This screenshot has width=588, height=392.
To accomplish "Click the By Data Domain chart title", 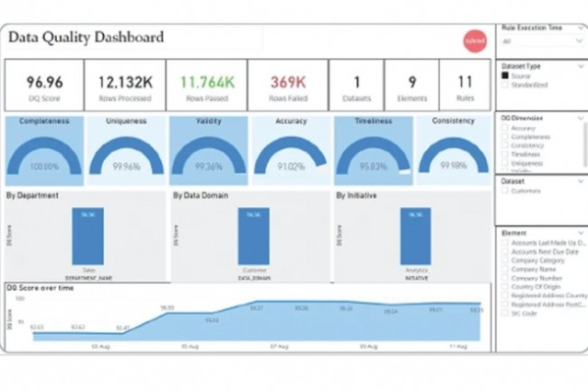I will (x=201, y=195).
